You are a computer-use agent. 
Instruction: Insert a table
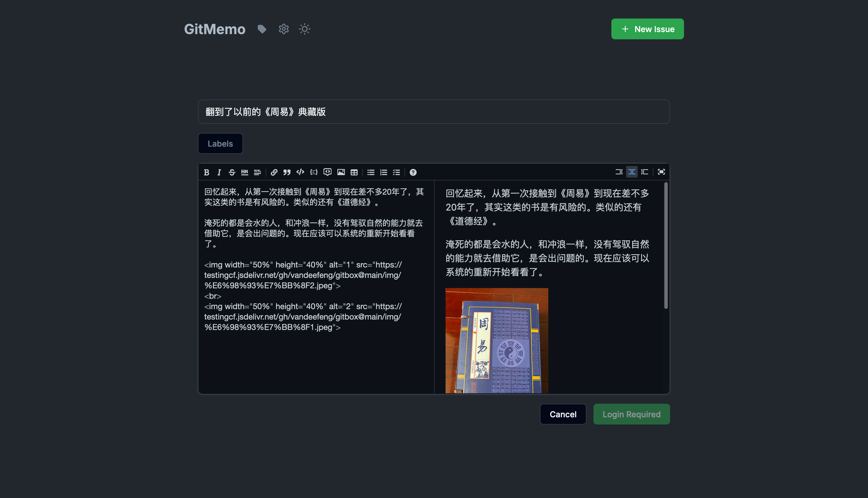tap(354, 172)
